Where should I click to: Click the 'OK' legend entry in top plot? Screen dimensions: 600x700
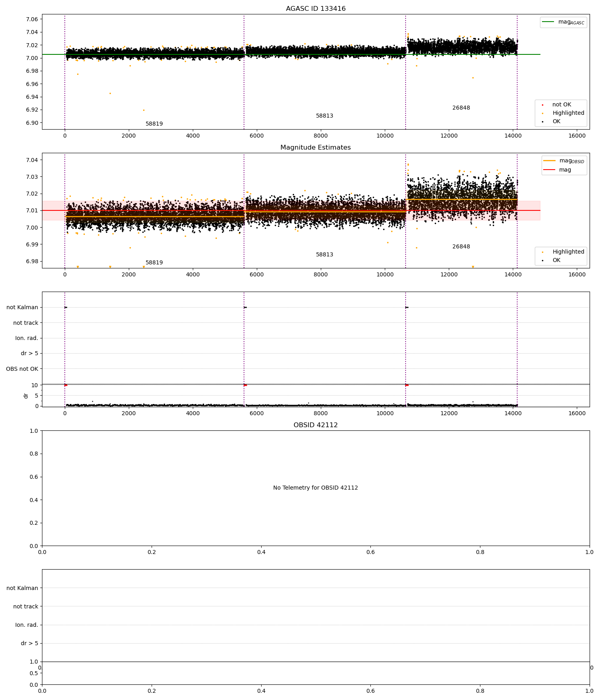click(x=556, y=122)
